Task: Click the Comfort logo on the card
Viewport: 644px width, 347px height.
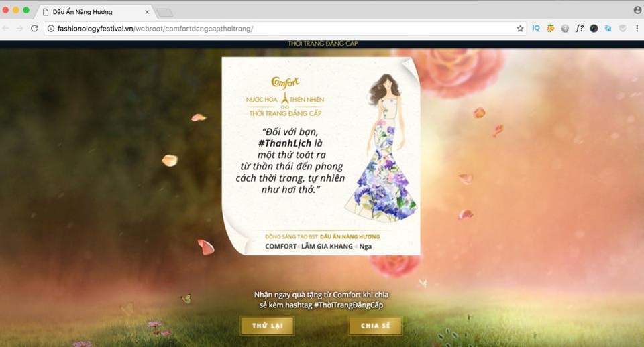Action: pyautogui.click(x=285, y=82)
